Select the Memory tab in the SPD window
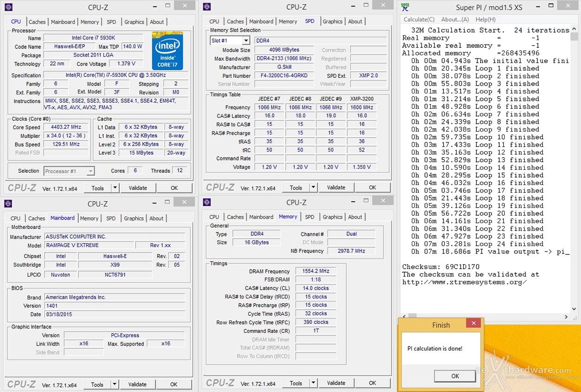This screenshot has height=392, width=581. tap(288, 21)
